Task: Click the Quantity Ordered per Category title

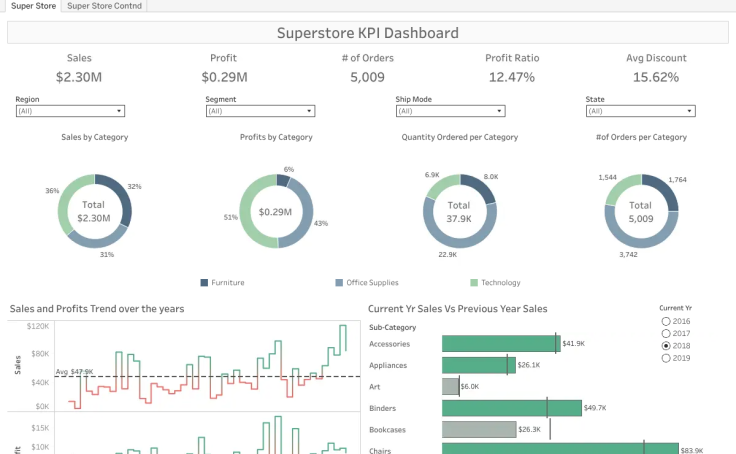Action: point(460,137)
